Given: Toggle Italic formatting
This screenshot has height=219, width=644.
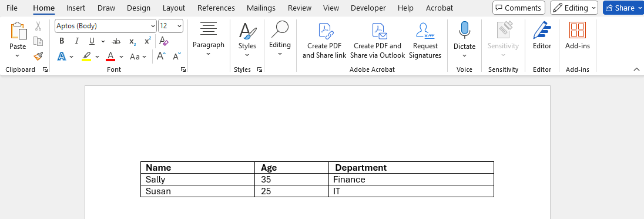Looking at the screenshot, I should pos(76,41).
